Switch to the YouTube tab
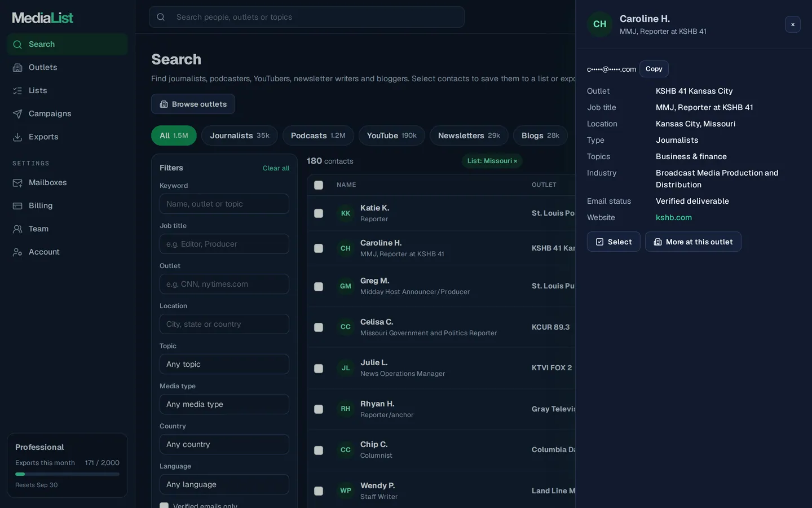The height and width of the screenshot is (508, 812). [392, 135]
